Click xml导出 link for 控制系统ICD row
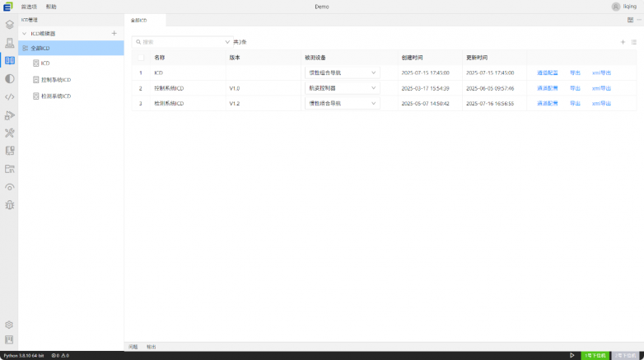This screenshot has height=360, width=644. (601, 88)
